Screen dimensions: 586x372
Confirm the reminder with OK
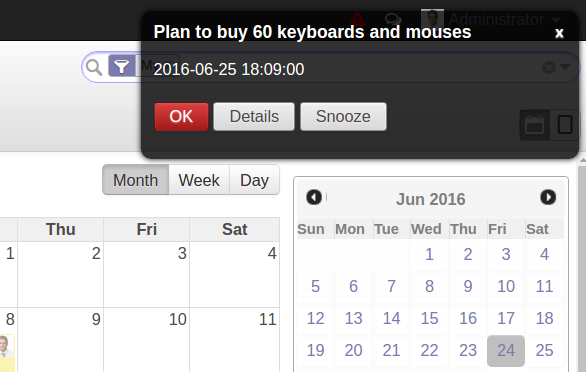click(181, 117)
